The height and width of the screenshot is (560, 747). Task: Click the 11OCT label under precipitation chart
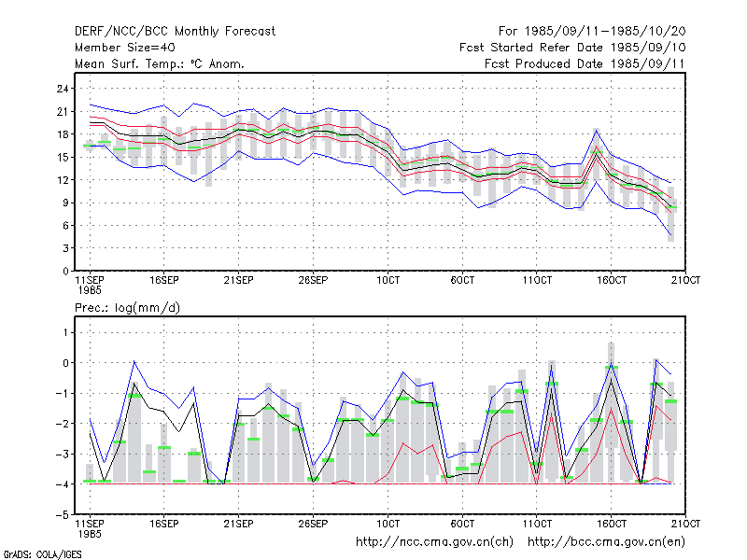tap(537, 524)
